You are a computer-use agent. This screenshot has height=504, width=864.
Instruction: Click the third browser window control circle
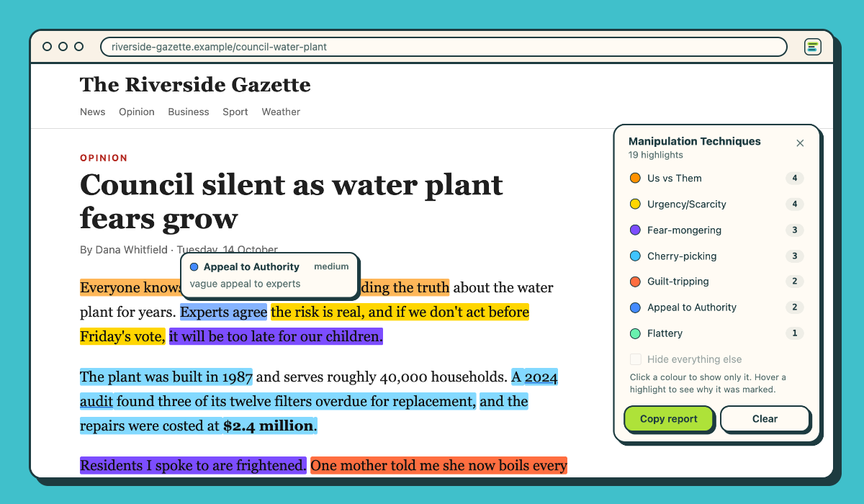coord(79,47)
